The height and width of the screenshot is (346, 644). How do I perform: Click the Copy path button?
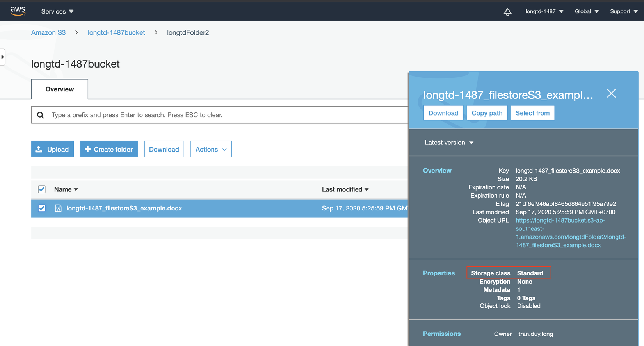(487, 113)
